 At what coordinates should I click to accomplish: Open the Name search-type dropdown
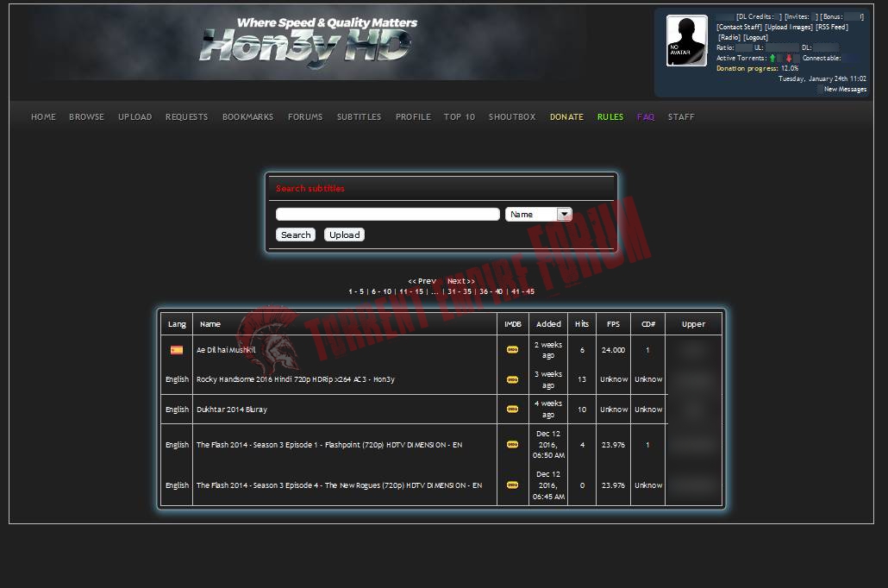click(x=539, y=214)
